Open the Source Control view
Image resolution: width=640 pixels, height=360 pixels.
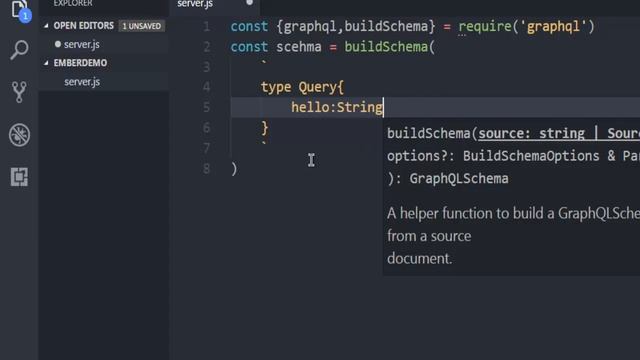[19, 92]
